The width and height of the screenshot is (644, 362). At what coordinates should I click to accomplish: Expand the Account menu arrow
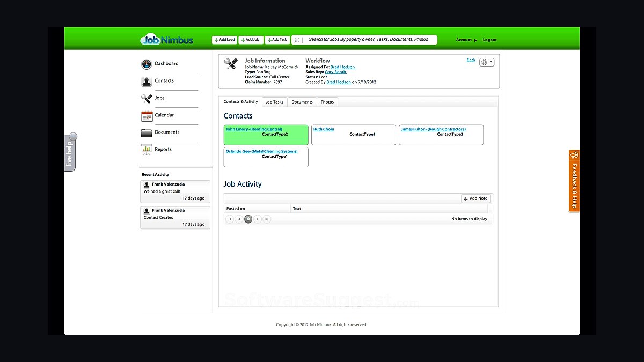[475, 40]
